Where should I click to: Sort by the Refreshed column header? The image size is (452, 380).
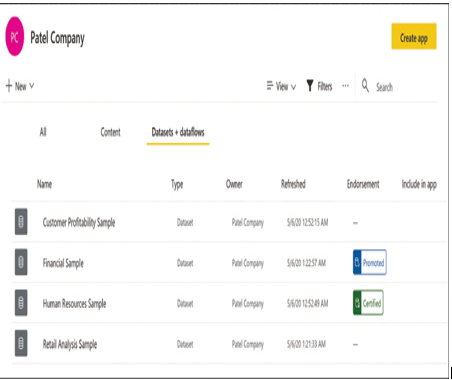coord(293,184)
